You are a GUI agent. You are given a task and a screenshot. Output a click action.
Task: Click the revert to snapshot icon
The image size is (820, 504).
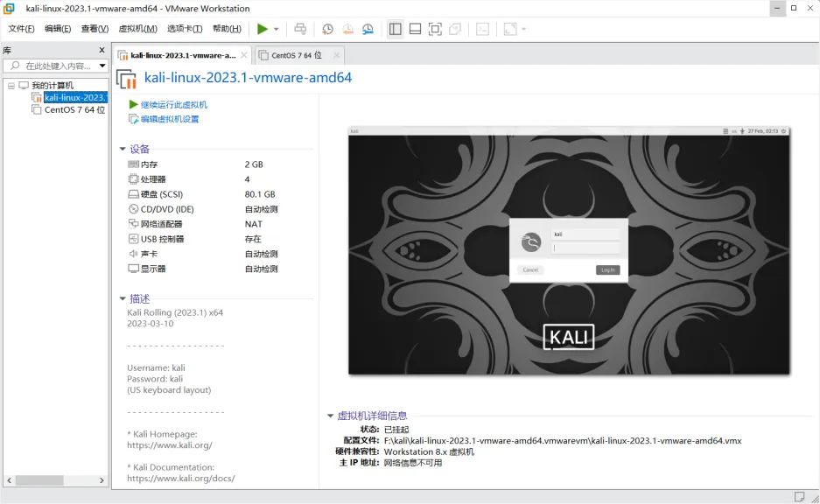347,29
